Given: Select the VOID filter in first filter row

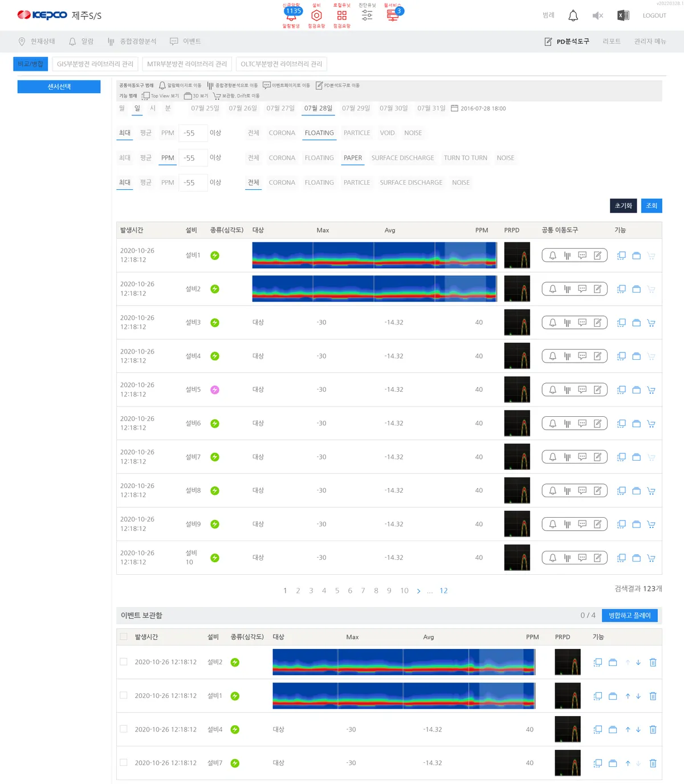Looking at the screenshot, I should (x=387, y=133).
